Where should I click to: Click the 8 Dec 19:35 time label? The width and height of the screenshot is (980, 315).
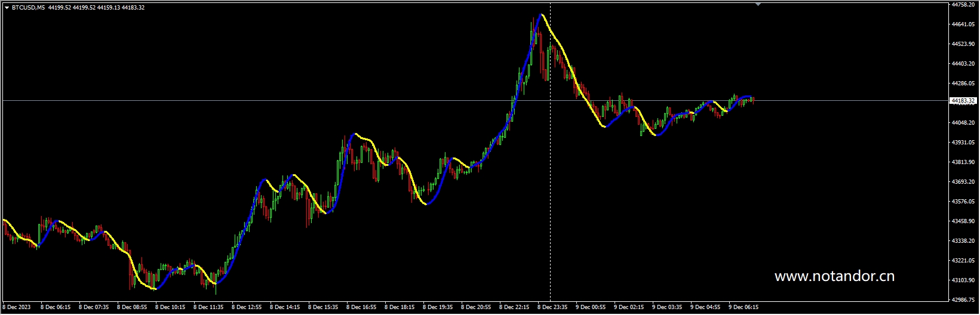438,308
